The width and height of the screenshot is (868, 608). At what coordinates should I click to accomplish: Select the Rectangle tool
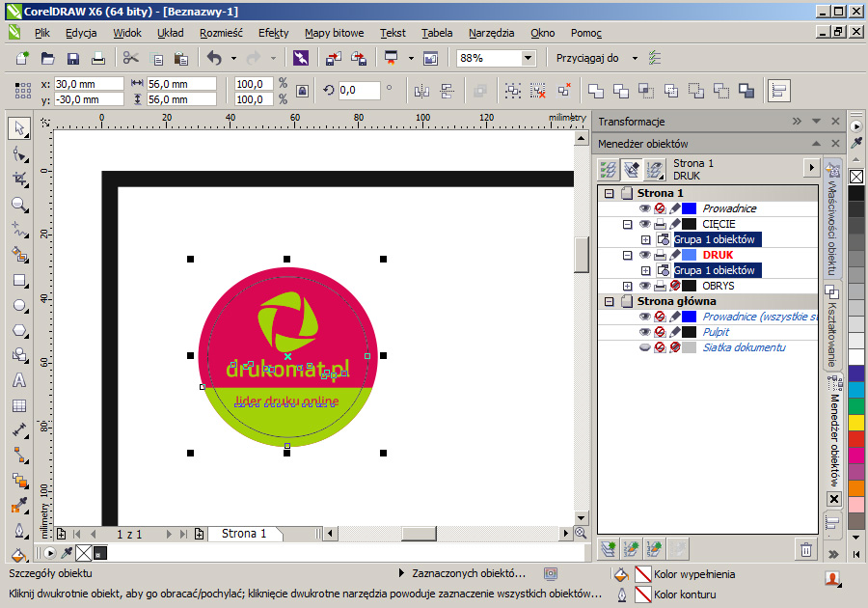(19, 281)
